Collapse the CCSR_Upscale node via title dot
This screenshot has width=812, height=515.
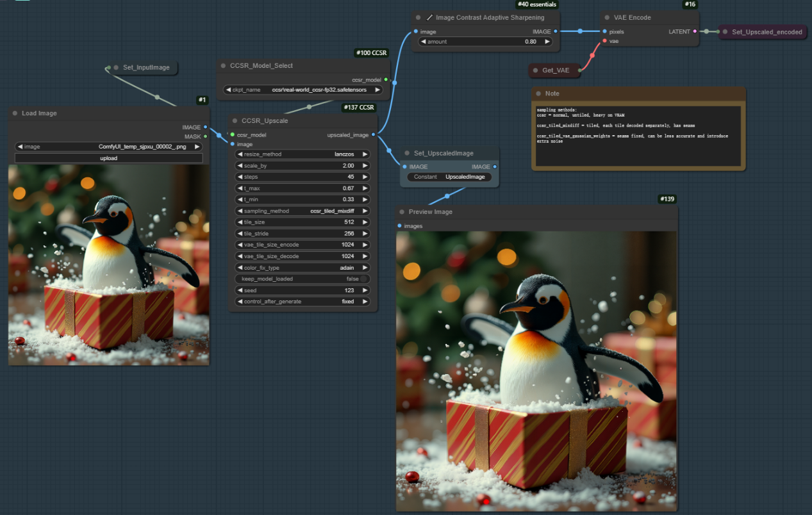click(235, 121)
